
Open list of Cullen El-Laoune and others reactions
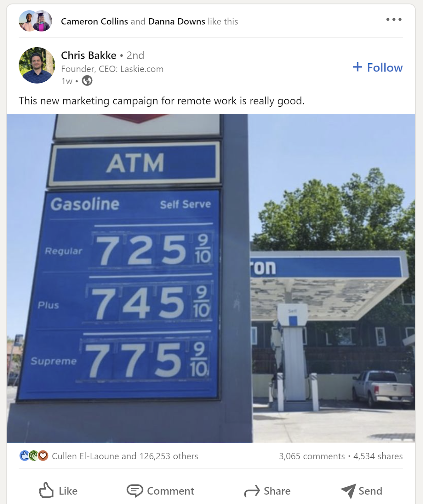point(125,456)
